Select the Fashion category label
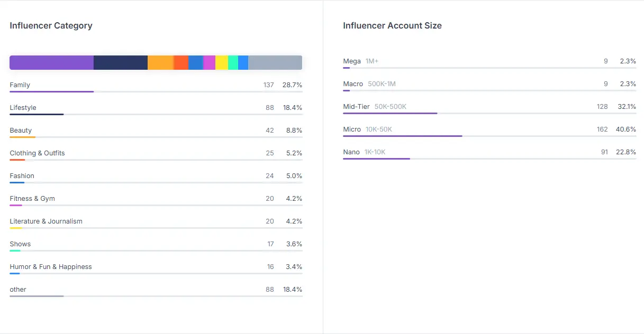This screenshot has width=644, height=334. (22, 176)
